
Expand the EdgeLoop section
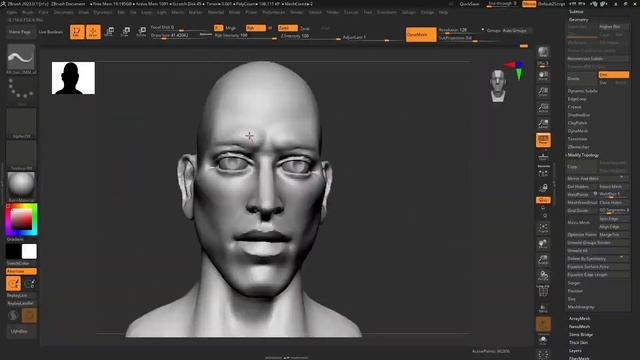point(577,99)
